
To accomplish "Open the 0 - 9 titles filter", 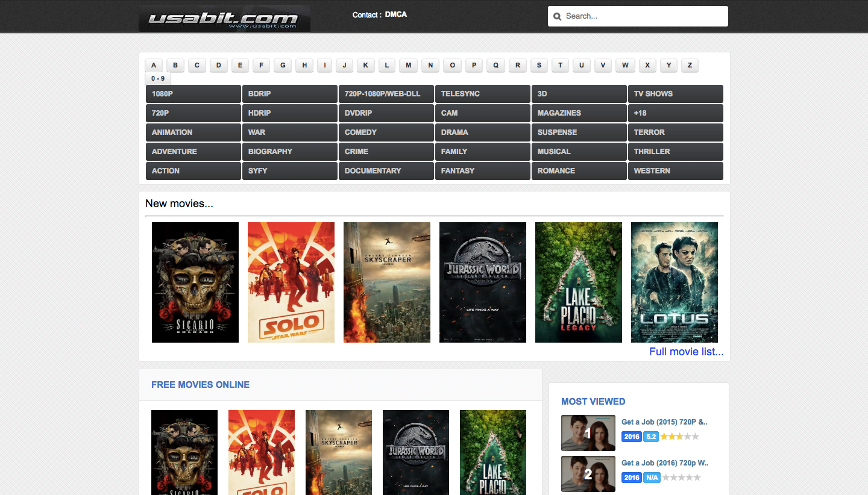I will point(158,78).
